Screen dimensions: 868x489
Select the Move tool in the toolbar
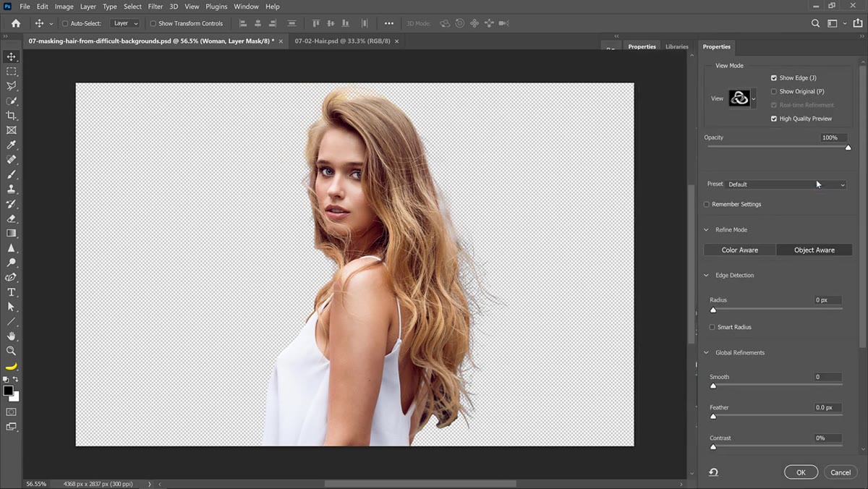click(11, 56)
